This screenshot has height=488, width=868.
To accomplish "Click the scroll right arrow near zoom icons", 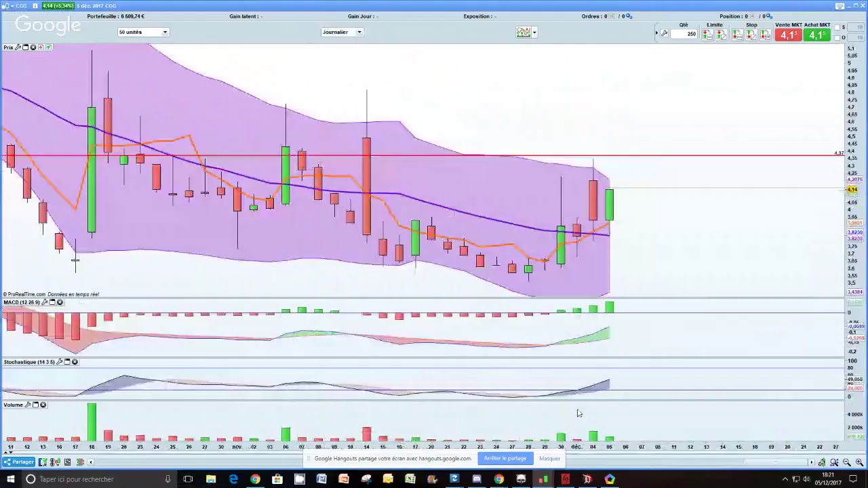I will point(812,462).
